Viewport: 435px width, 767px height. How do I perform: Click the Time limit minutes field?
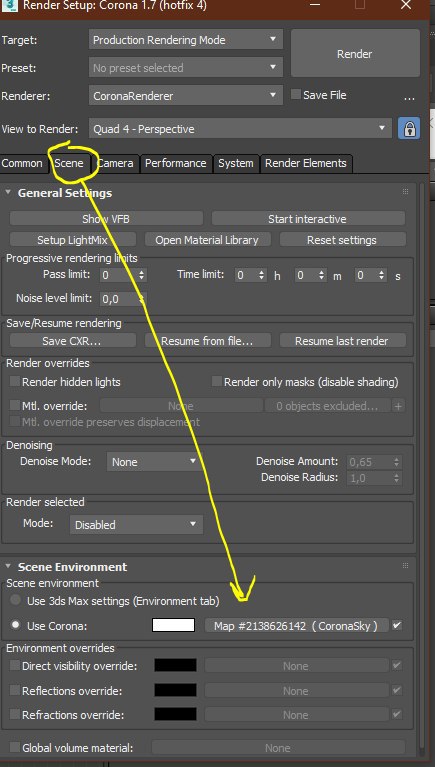click(x=306, y=275)
